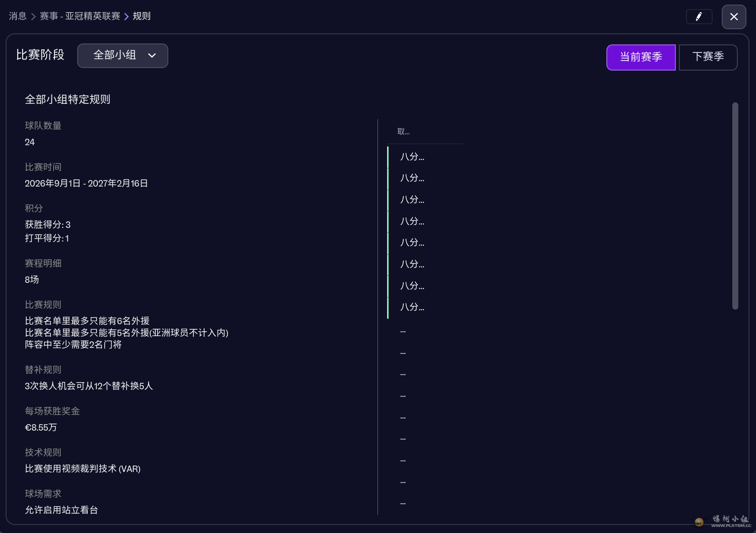Click the €8.55万 prize money value
Screen dimensions: 756x533
[41, 428]
